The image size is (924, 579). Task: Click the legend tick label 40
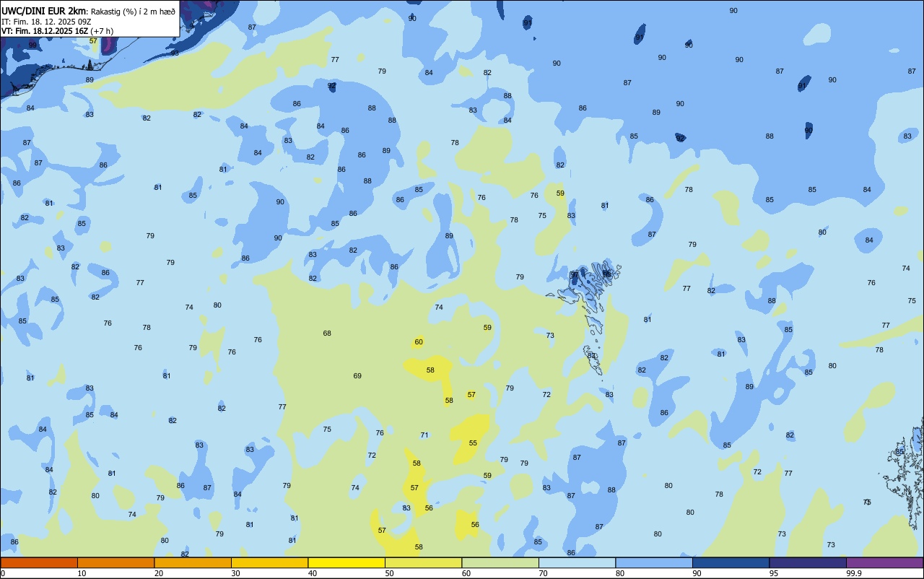(x=312, y=573)
